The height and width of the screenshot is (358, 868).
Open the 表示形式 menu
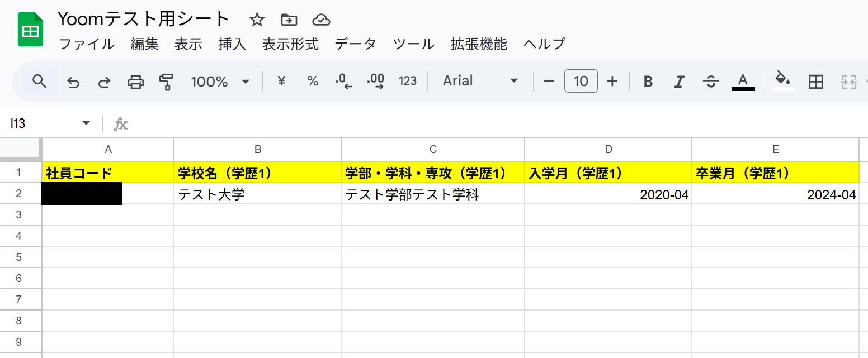click(290, 44)
